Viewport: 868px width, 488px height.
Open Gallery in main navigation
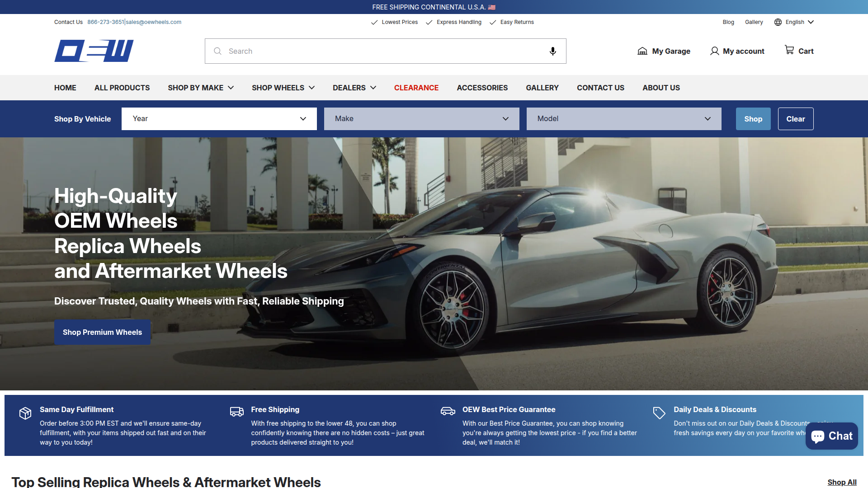[542, 88]
